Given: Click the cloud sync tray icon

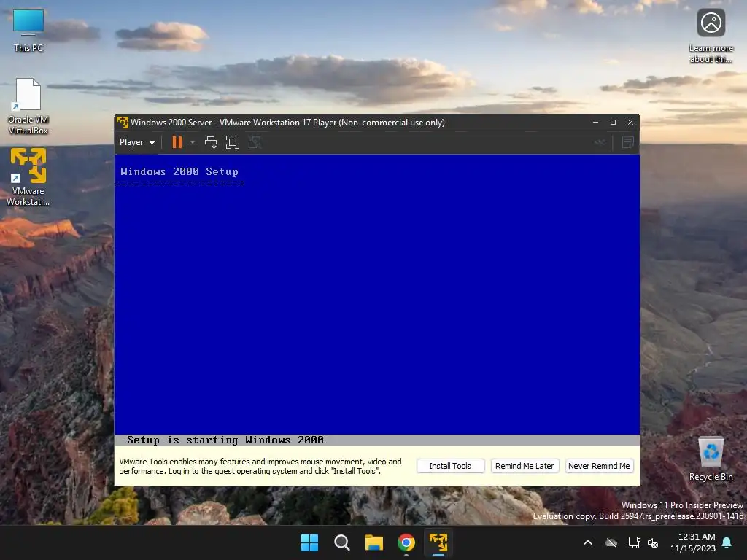Looking at the screenshot, I should 611,542.
